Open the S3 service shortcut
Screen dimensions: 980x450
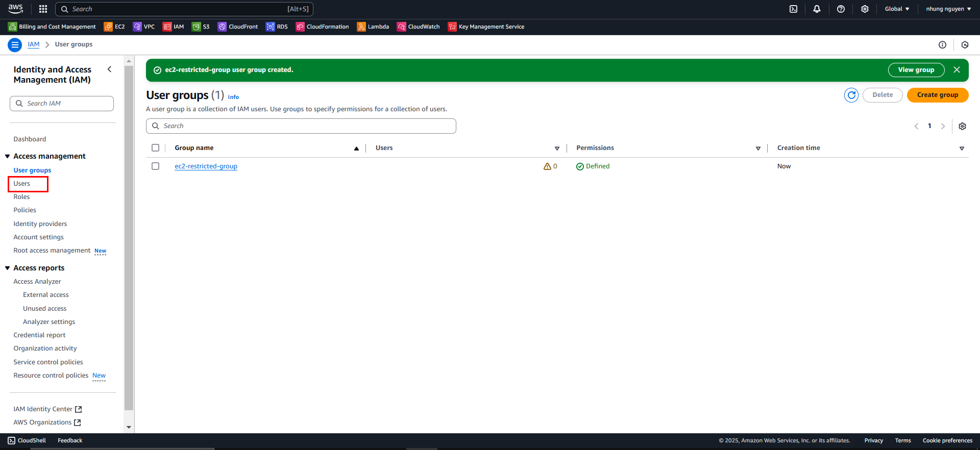pos(201,27)
